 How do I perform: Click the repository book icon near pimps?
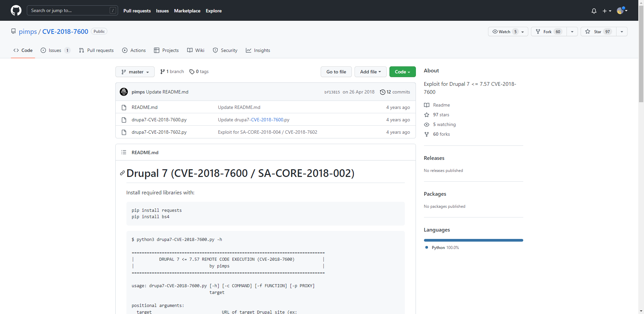tap(13, 31)
